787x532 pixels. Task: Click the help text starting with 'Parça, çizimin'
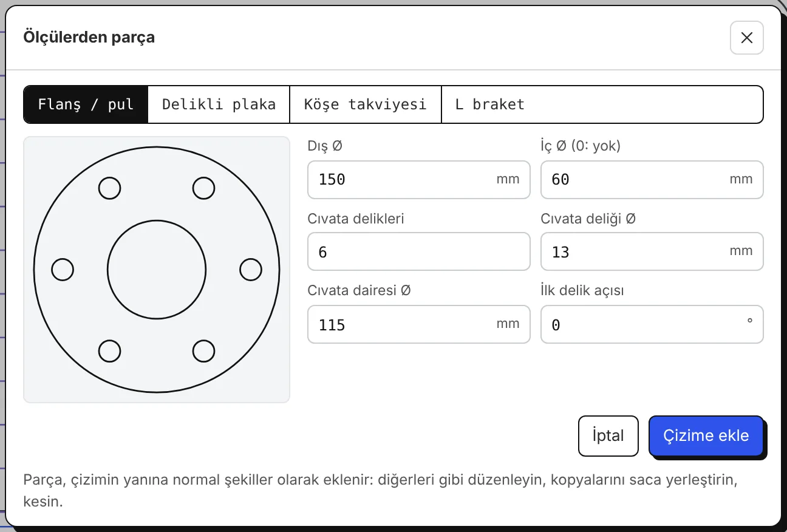pyautogui.click(x=380, y=491)
